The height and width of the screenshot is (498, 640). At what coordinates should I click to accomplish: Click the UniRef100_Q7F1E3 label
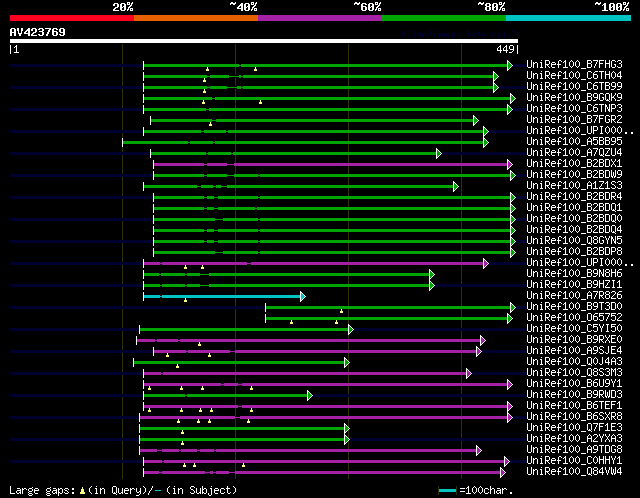point(574,428)
